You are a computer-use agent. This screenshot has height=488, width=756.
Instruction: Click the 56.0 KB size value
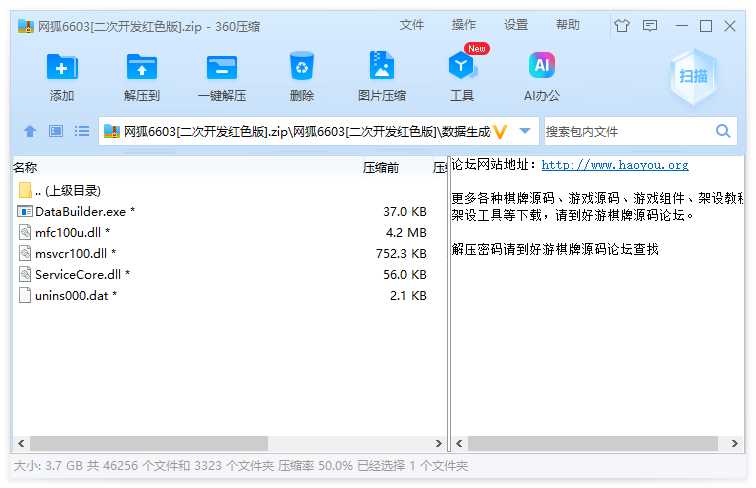[x=405, y=274]
